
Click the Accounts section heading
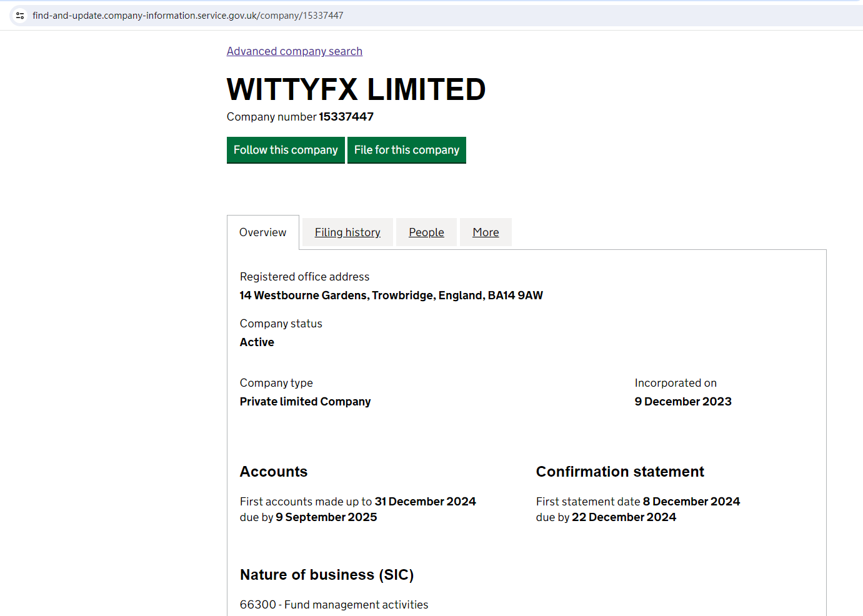[274, 472]
